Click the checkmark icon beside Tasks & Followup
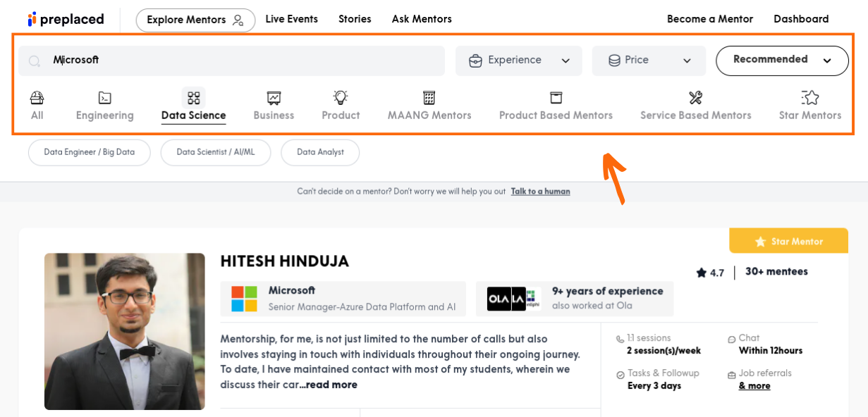The width and height of the screenshot is (868, 417). (621, 375)
